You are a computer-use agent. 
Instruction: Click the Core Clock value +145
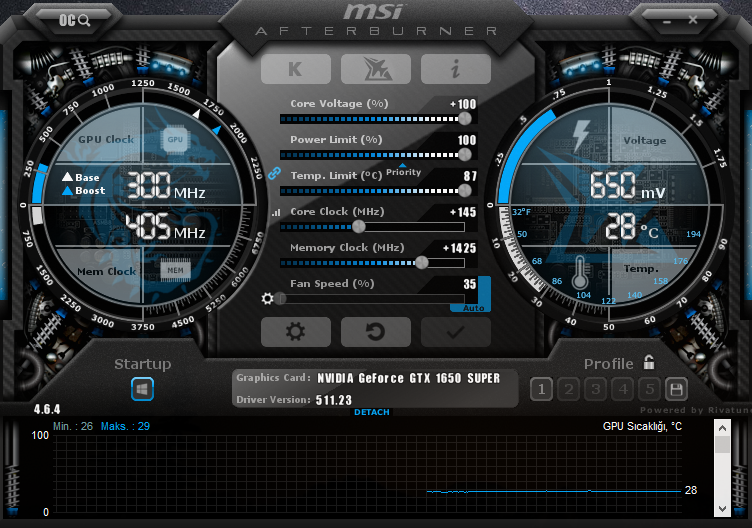[x=463, y=212]
